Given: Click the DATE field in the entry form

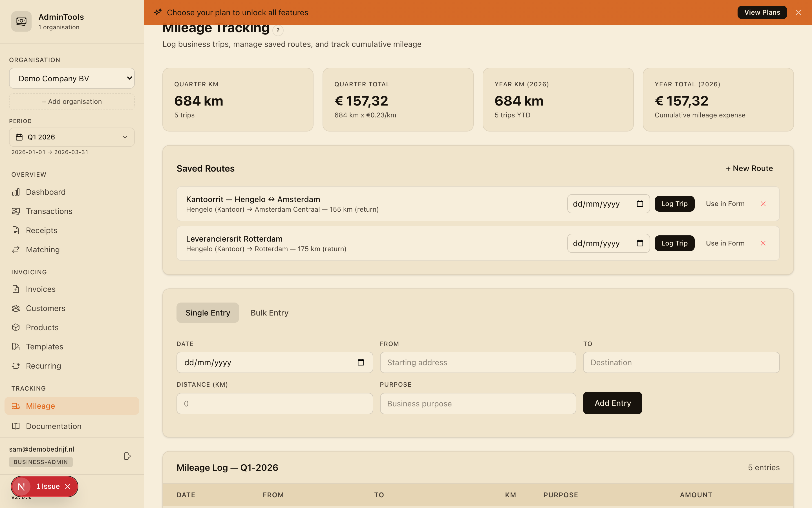Looking at the screenshot, I should pos(274,362).
